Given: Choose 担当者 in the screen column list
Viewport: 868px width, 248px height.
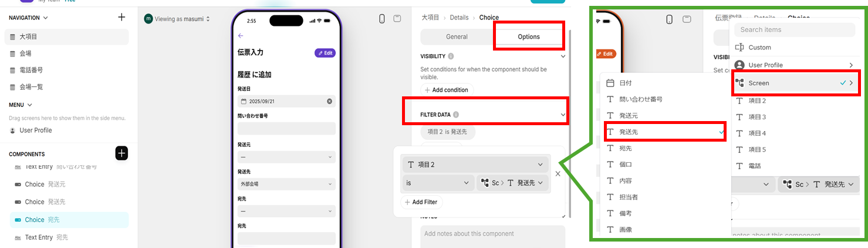Looking at the screenshot, I should pyautogui.click(x=666, y=197).
